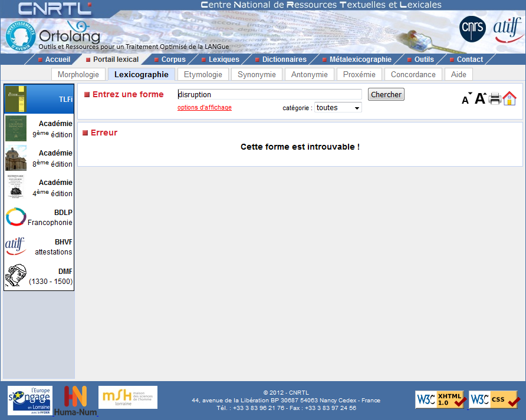Open DMF (1330 - 1500) text link
The height and width of the screenshot is (420, 526).
coord(51,276)
